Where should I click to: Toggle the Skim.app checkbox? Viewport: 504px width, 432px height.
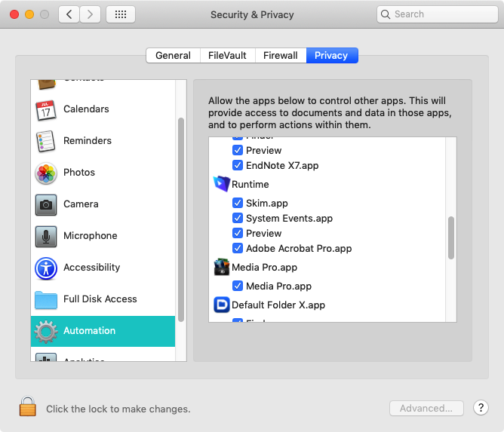tap(238, 203)
